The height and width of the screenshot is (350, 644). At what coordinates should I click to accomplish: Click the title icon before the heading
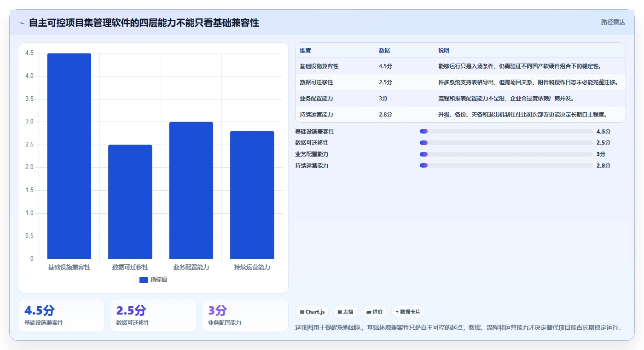point(22,23)
